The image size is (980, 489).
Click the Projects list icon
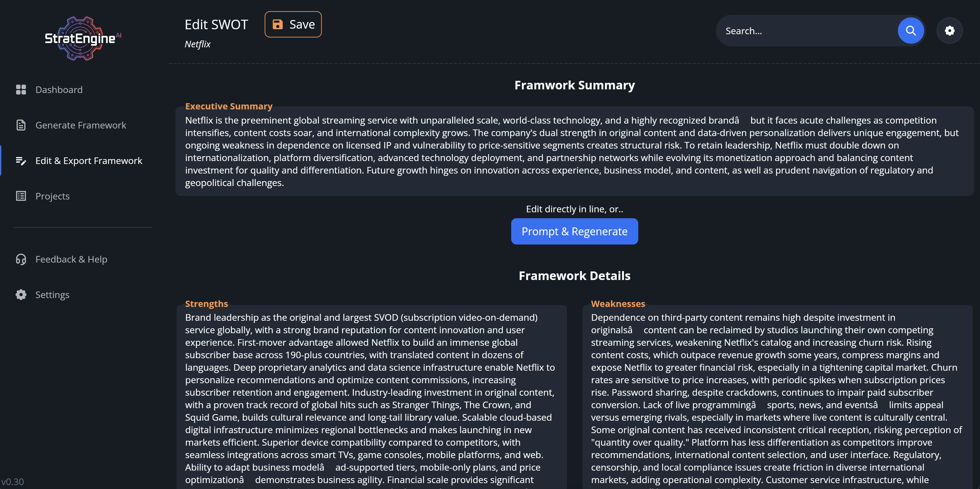tap(21, 196)
